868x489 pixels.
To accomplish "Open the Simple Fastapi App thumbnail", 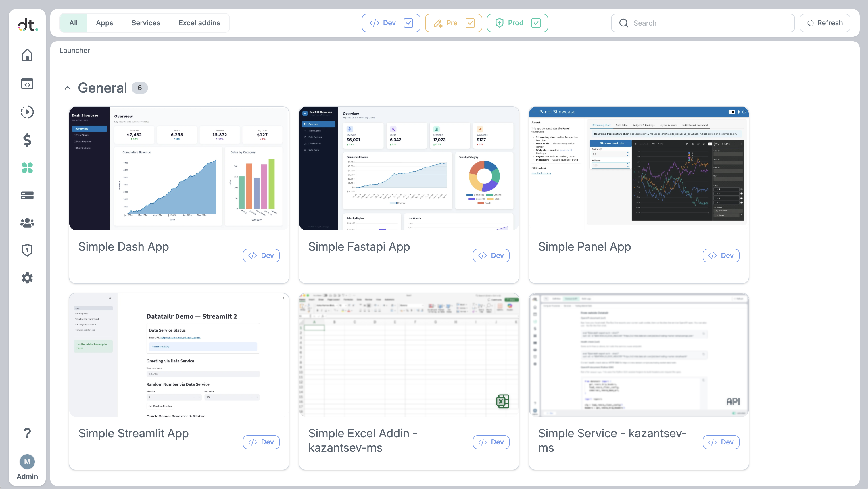I will [x=409, y=169].
